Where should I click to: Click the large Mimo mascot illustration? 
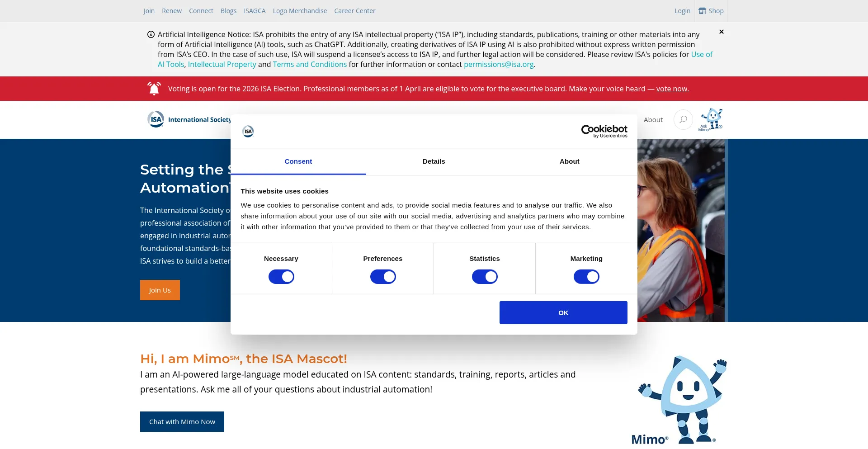click(679, 400)
